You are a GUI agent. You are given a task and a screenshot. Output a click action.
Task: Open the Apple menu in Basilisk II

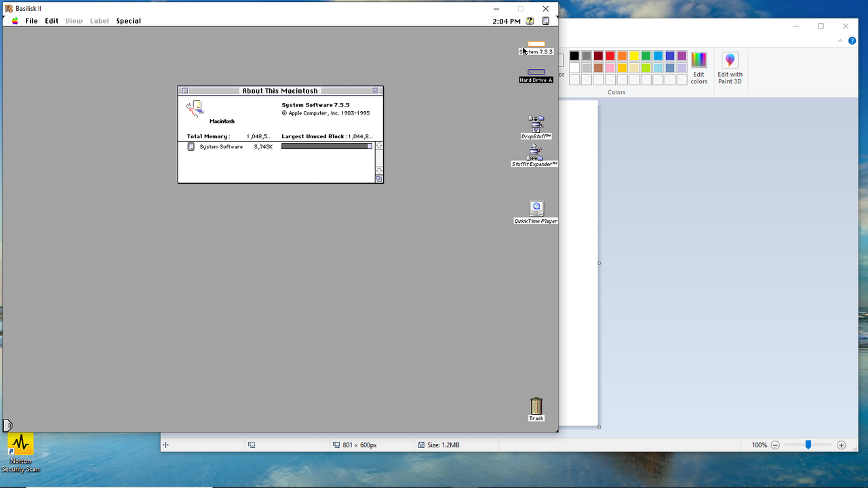point(15,21)
